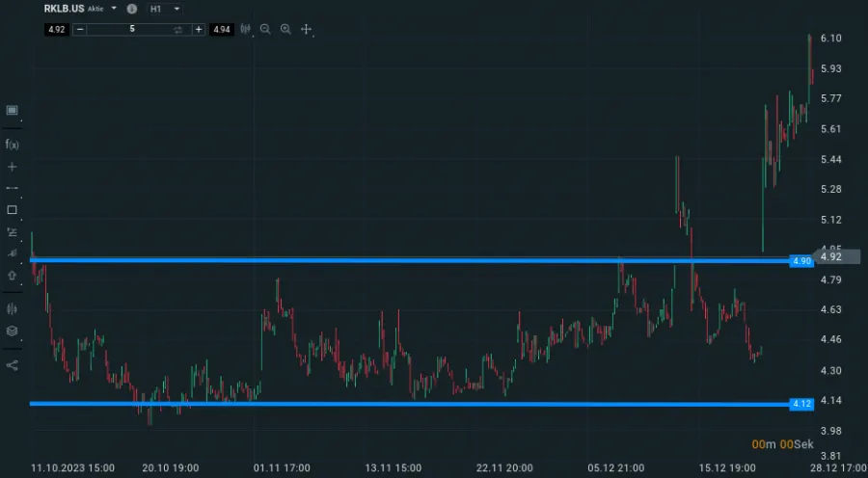Click the 4.94 buy price button
The image size is (868, 478).
[221, 29]
